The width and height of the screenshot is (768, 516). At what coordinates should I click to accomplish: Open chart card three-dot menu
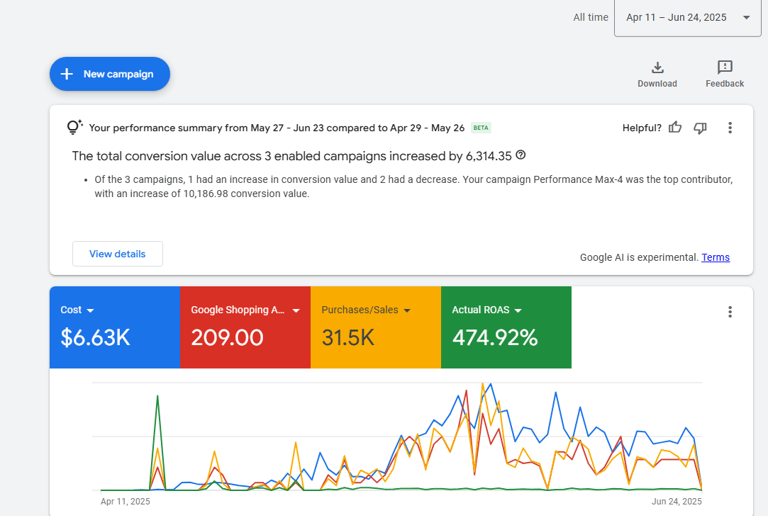[x=730, y=312]
